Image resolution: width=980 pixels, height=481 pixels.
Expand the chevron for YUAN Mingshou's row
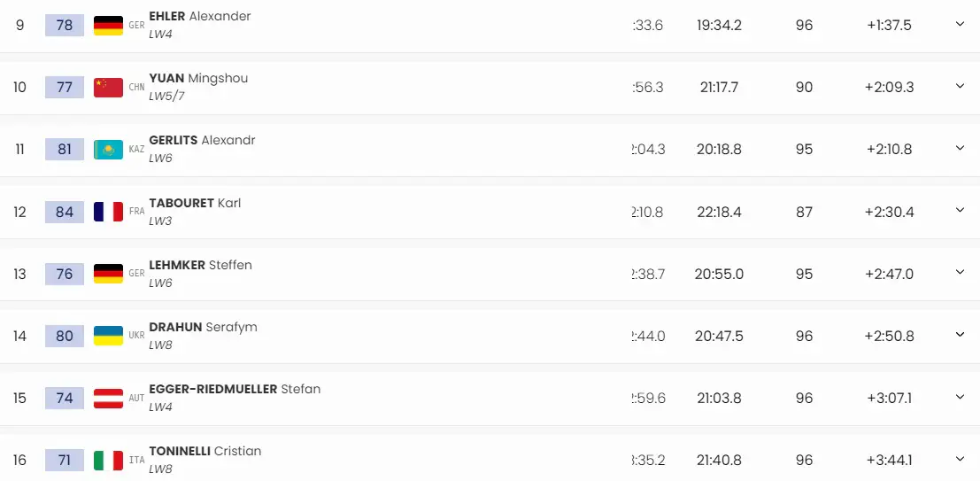(x=960, y=86)
